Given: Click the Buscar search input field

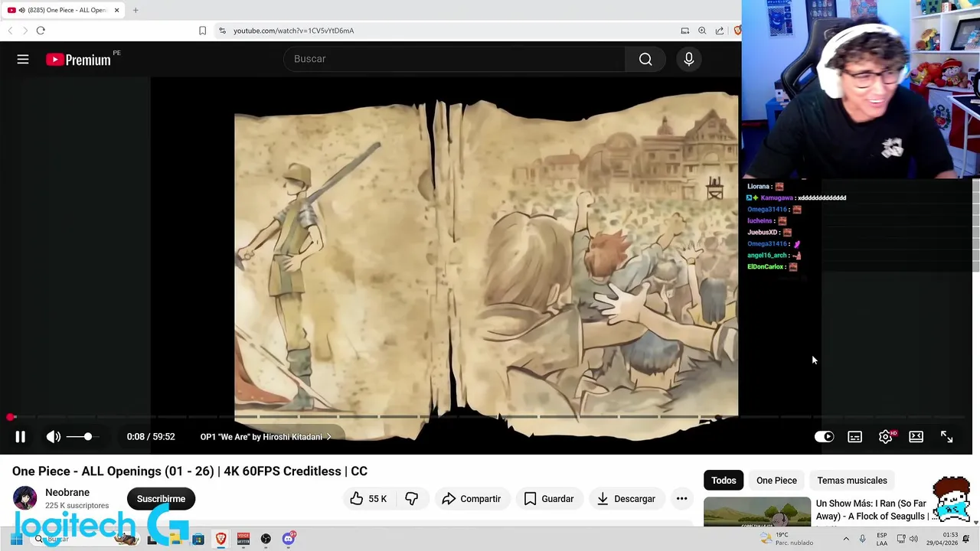Looking at the screenshot, I should [455, 59].
